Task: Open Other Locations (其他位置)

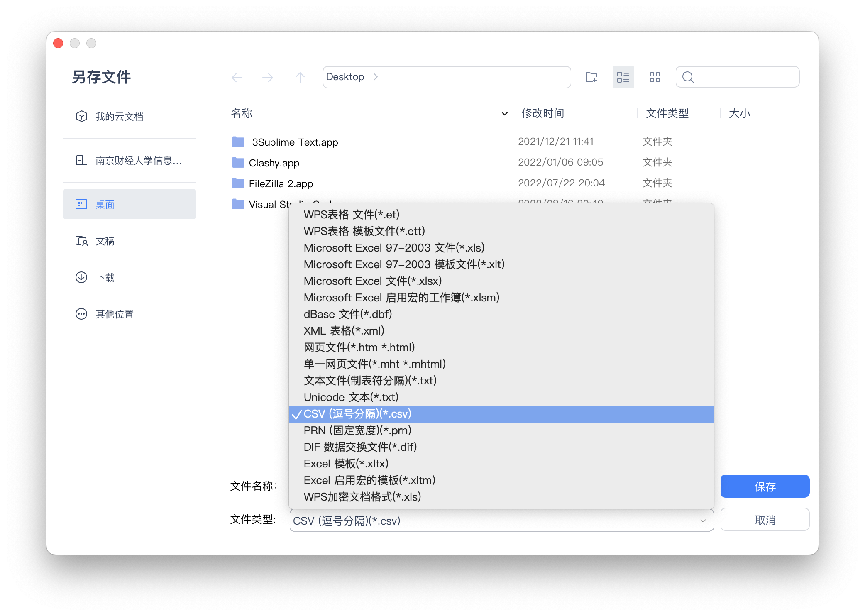Action: click(x=114, y=314)
